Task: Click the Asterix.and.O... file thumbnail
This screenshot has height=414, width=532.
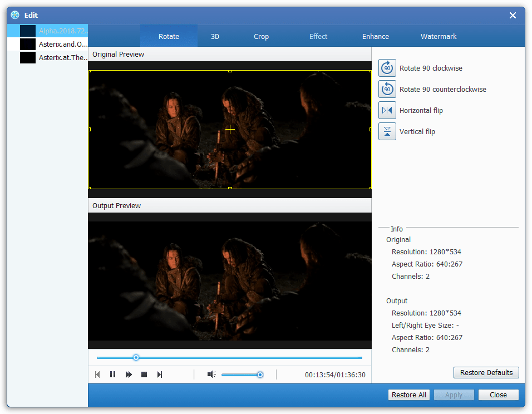Action: (28, 44)
